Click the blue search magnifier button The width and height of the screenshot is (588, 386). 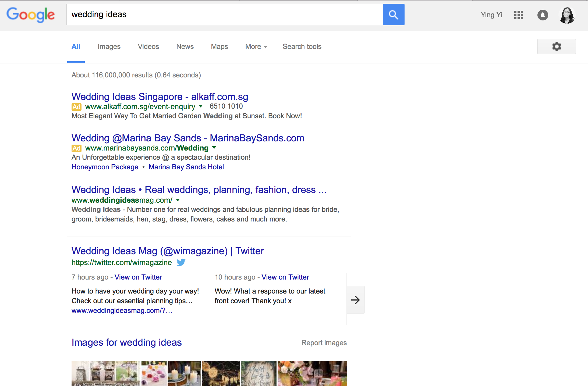pyautogui.click(x=393, y=15)
